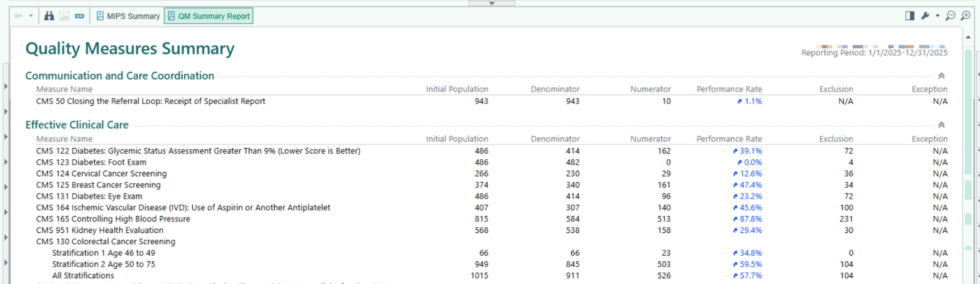980x284 pixels.
Task: Select CMS 50 Closing the Referral Loop row
Action: (151, 101)
